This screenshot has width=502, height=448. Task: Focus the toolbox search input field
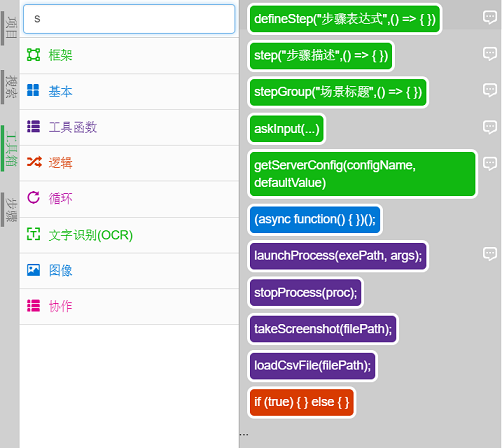(129, 19)
